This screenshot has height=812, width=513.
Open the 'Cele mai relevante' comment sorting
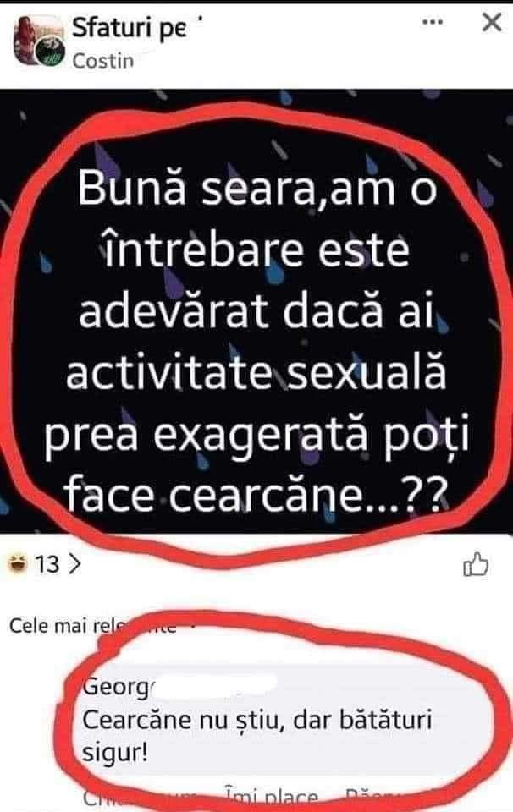[93, 626]
